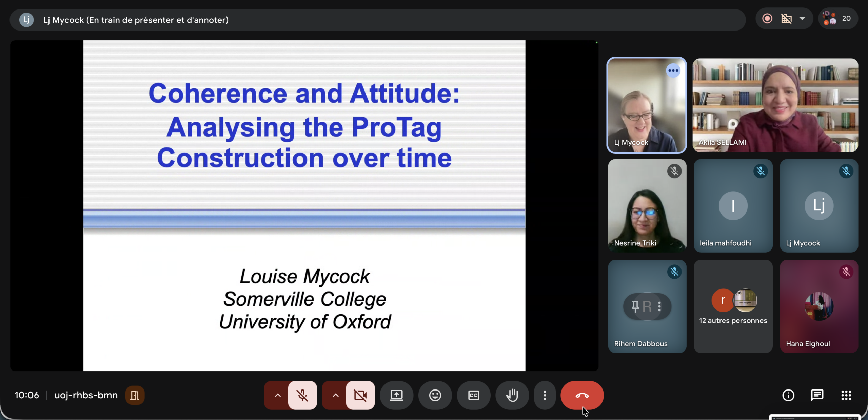This screenshot has width=868, height=420.
Task: Open the emoji reactions panel
Action: (x=435, y=395)
